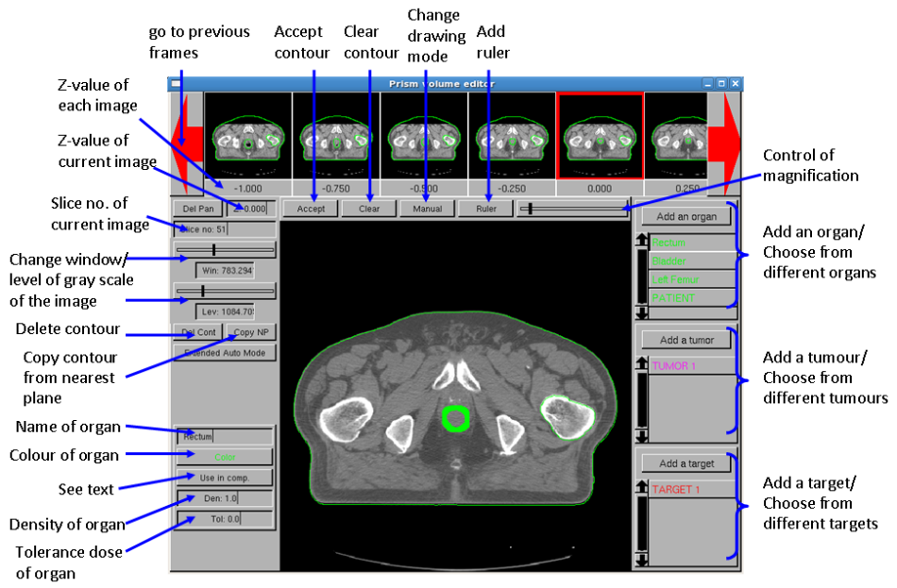Toggle Extended Auto Mode
Image resolution: width=897 pixels, height=588 pixels.
pyautogui.click(x=224, y=353)
